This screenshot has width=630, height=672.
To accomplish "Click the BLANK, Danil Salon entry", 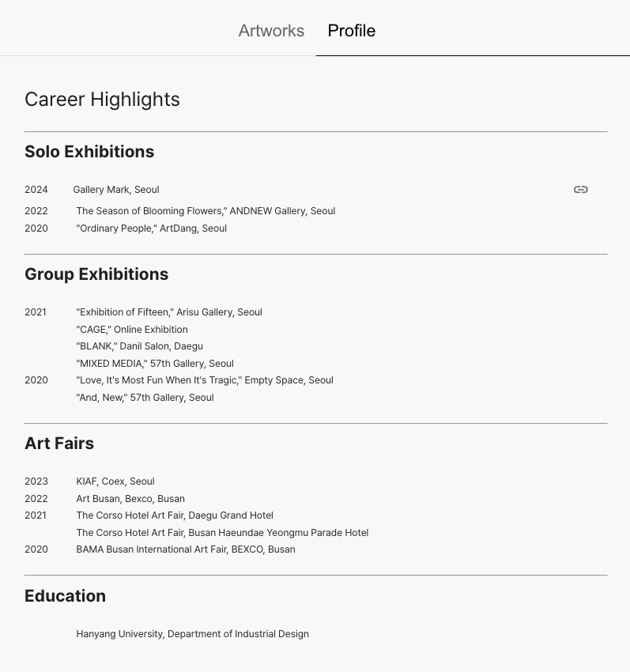I will click(x=140, y=345).
